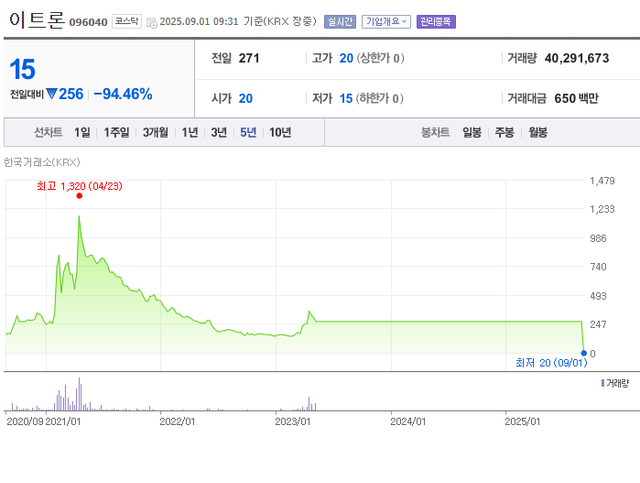Image resolution: width=640 pixels, height=483 pixels.
Task: Click the 2024/01 axis date label
Action: pos(408,421)
